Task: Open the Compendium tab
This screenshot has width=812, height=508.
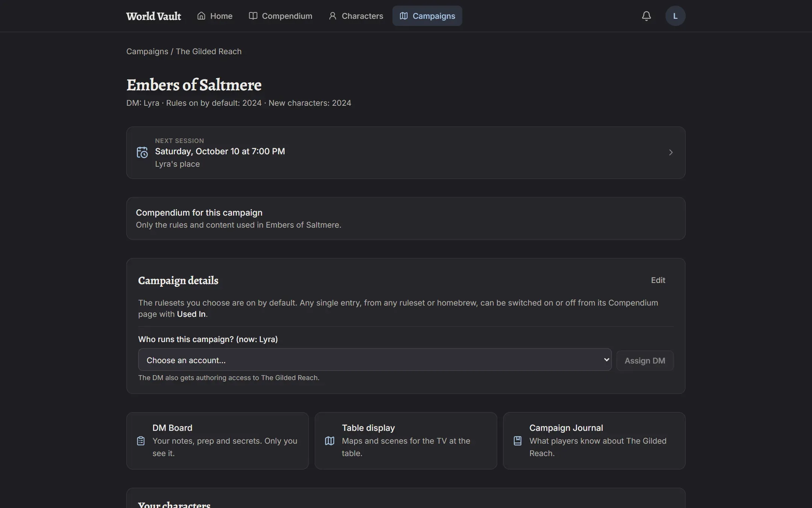Action: pos(280,16)
